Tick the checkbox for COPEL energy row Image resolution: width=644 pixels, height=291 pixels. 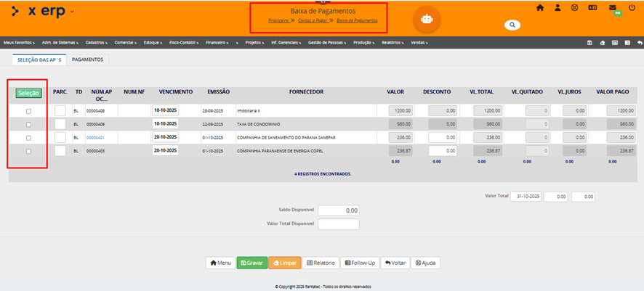point(29,151)
